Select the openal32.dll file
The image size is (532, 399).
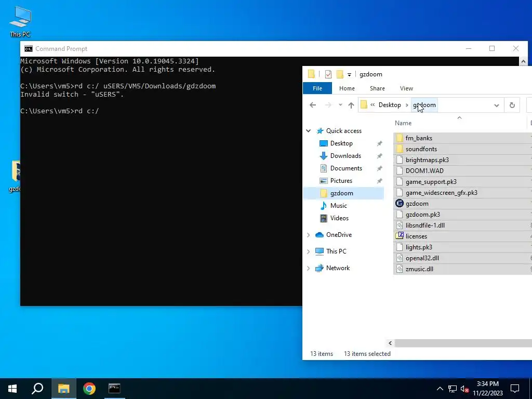[x=462, y=258]
